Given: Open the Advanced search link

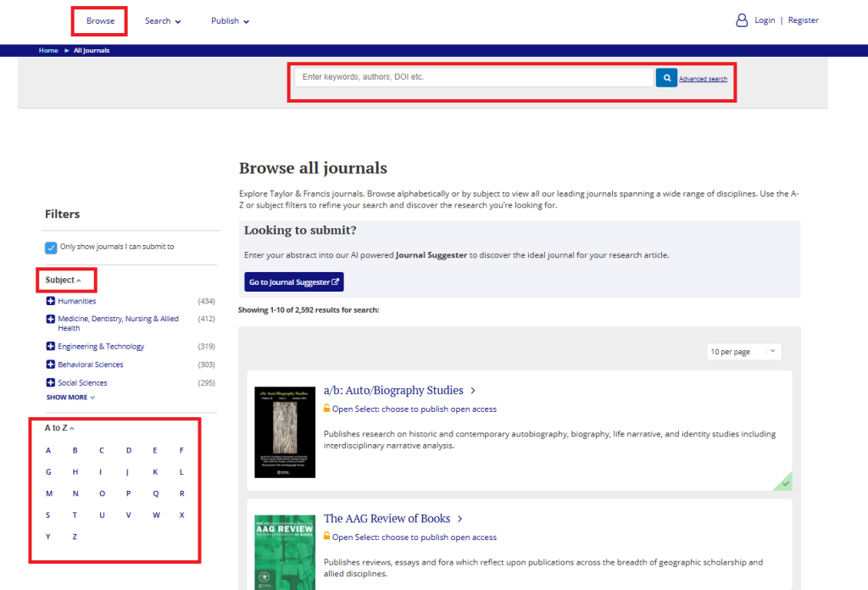Looking at the screenshot, I should pos(703,79).
